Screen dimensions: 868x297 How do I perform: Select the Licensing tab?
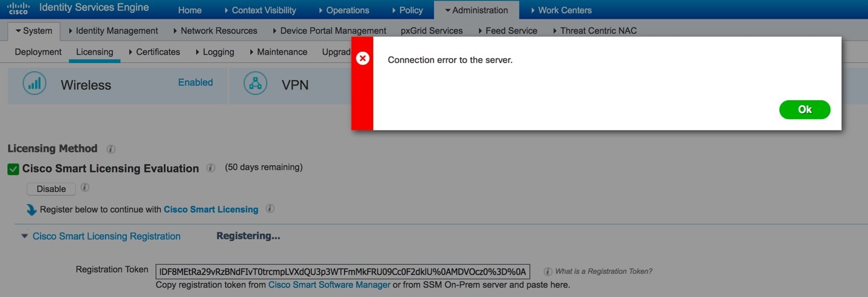[x=95, y=52]
